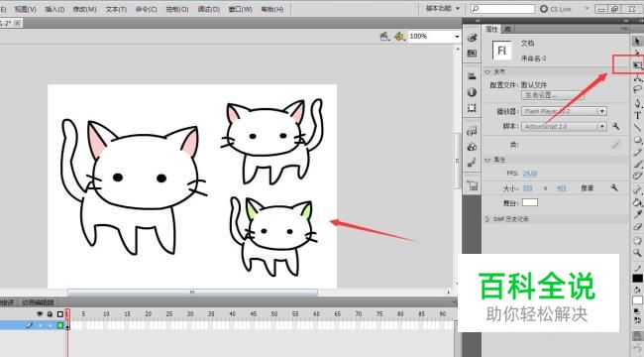Select the Oval shape tool
This screenshot has height=357, width=644.
point(637,140)
